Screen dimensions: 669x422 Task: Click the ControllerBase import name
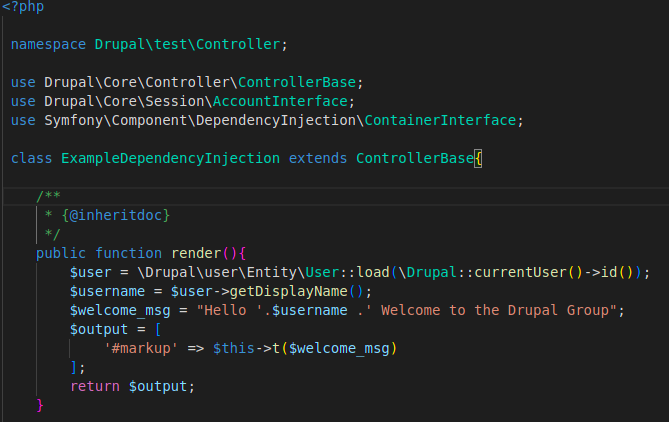297,82
